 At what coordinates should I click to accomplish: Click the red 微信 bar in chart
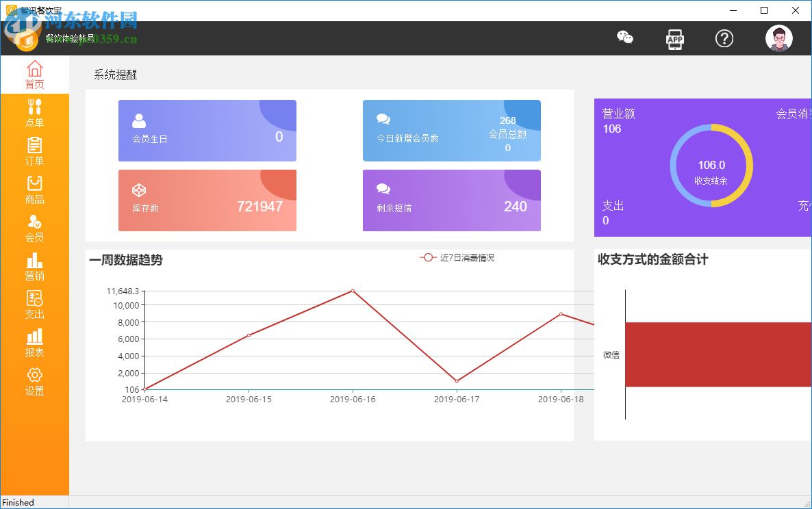(x=718, y=354)
